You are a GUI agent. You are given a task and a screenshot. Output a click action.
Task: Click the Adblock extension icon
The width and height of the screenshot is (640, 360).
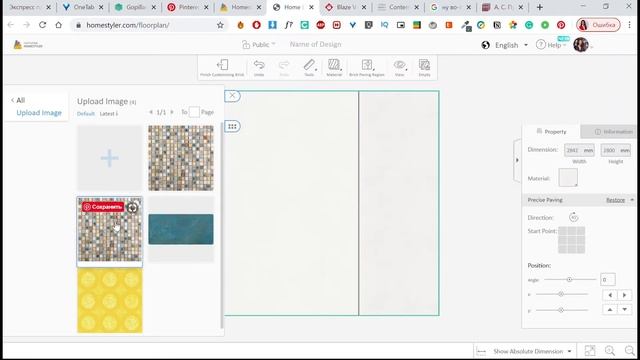320,25
